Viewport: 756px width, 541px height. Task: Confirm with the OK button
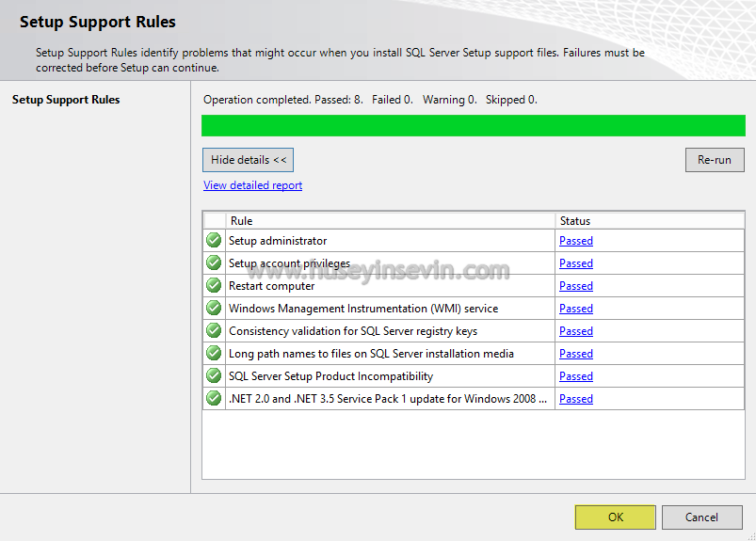pos(615,517)
